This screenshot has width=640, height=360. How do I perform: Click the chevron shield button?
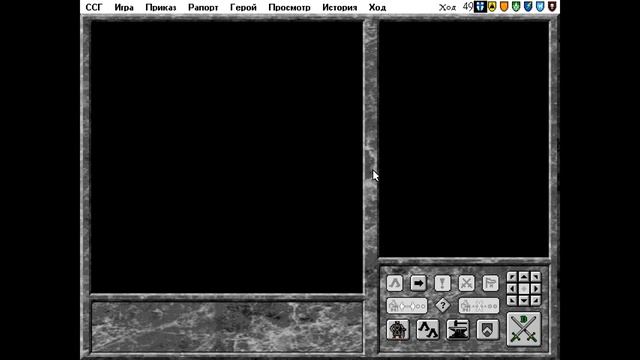[488, 329]
